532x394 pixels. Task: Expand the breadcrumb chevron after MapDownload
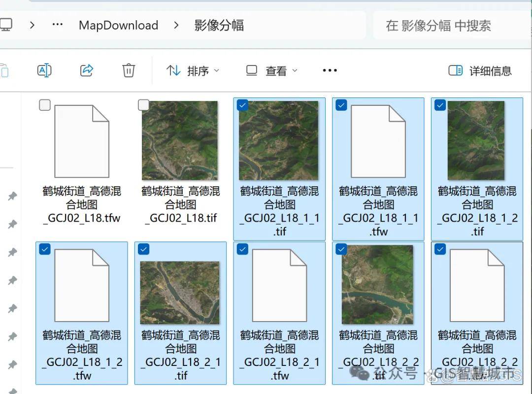pos(176,25)
